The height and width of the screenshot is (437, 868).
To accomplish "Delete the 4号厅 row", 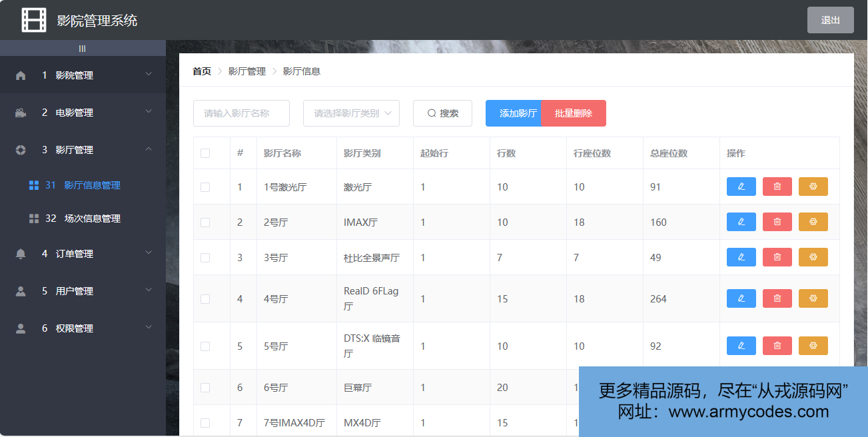I will coord(777,298).
